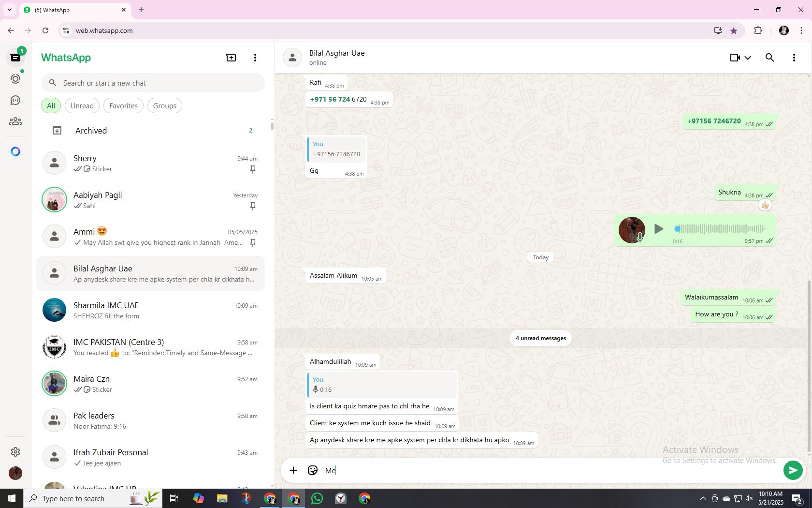Click the sent number +97156 7246720

pos(714,121)
